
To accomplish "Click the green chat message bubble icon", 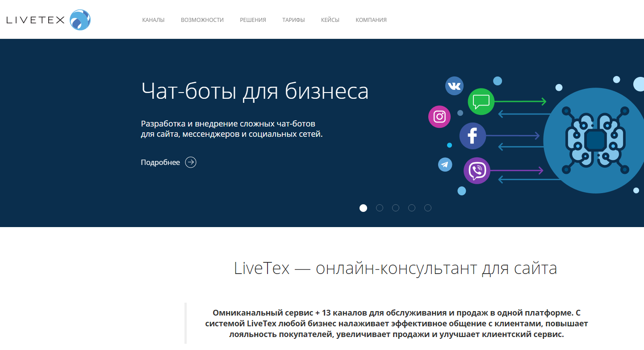I will pos(481,101).
